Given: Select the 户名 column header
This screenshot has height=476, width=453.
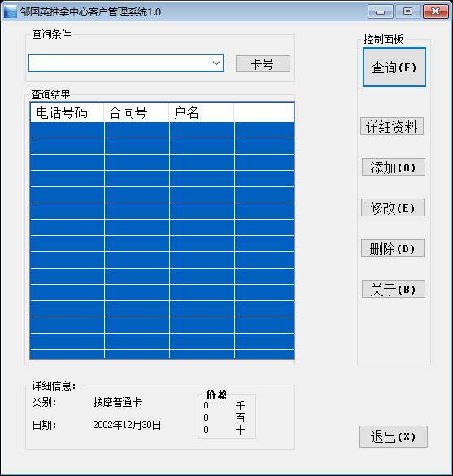Looking at the screenshot, I should 202,112.
